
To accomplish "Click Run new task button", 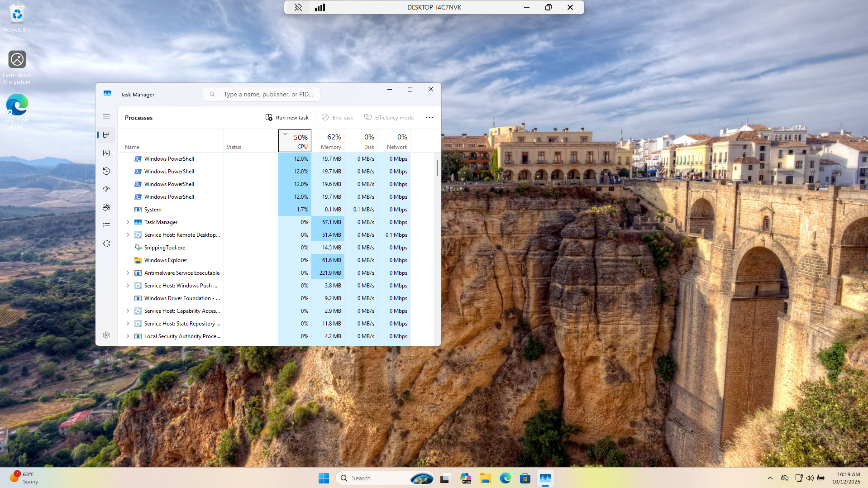I will (287, 118).
